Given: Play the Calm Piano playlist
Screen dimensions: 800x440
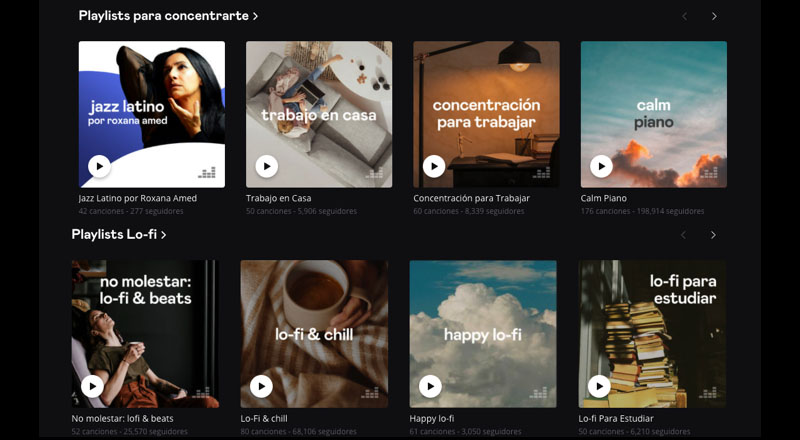Looking at the screenshot, I should (x=601, y=166).
